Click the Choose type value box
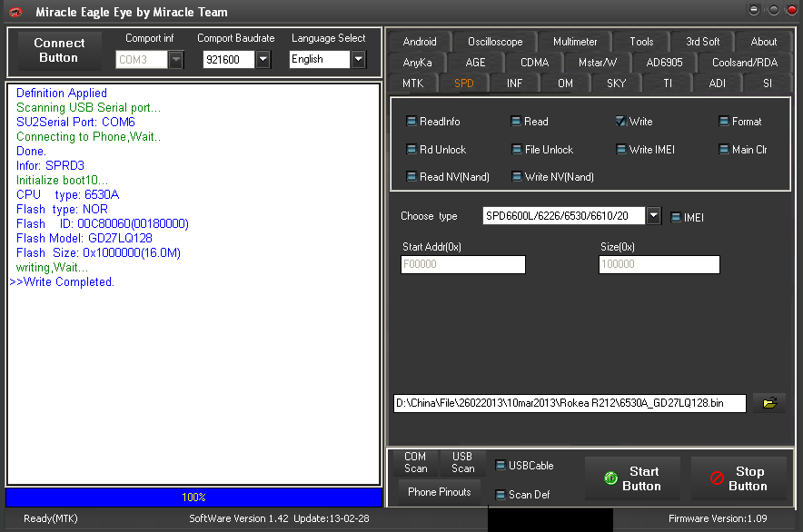803x532 pixels. tap(564, 215)
